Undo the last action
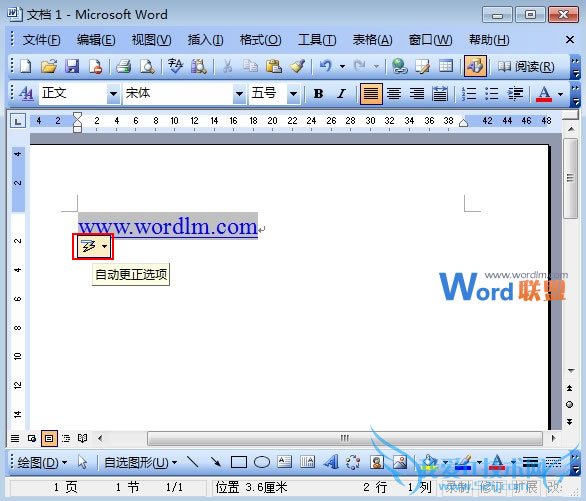586x501 pixels. tap(326, 66)
